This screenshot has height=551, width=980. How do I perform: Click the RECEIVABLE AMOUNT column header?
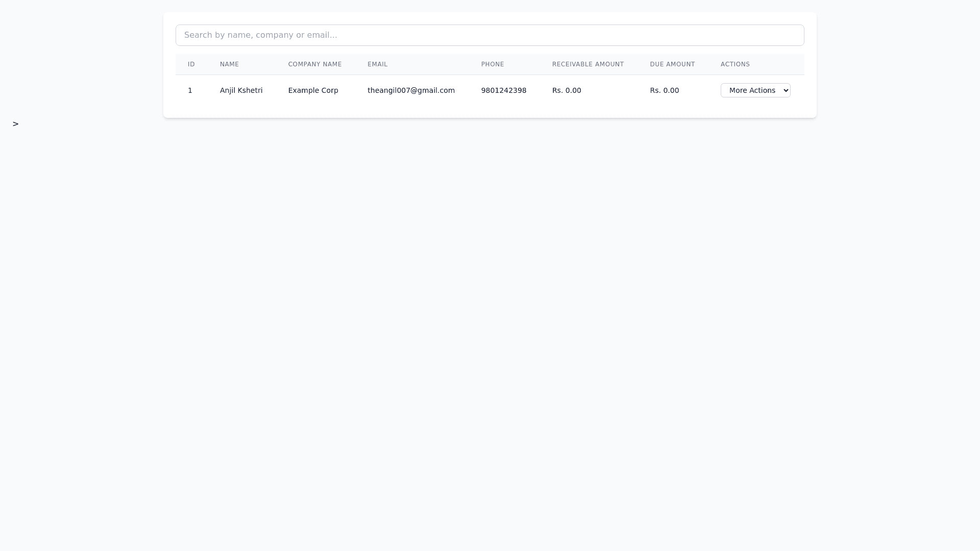tap(587, 64)
